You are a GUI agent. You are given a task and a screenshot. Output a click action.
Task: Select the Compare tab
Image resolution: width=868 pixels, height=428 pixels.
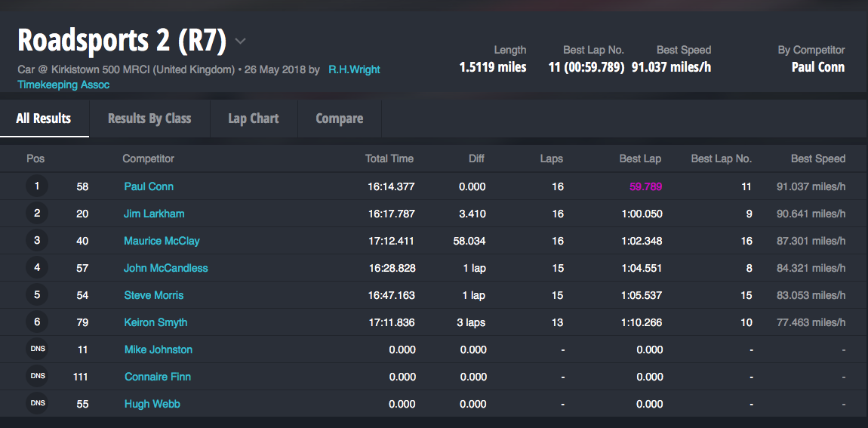[339, 119]
